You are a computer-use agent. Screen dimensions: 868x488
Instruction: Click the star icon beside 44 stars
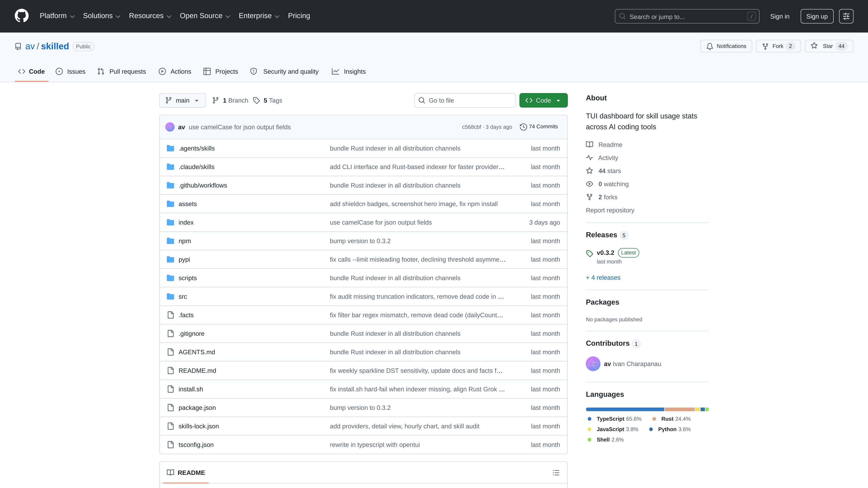click(589, 171)
